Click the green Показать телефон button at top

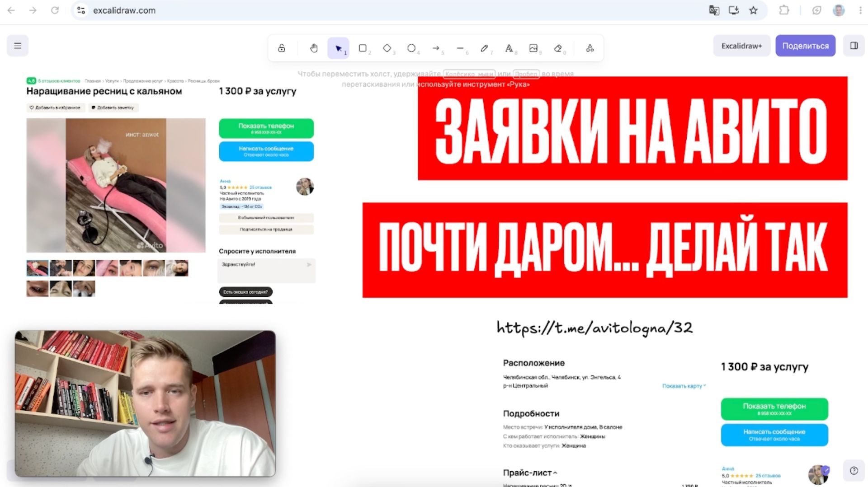point(266,128)
